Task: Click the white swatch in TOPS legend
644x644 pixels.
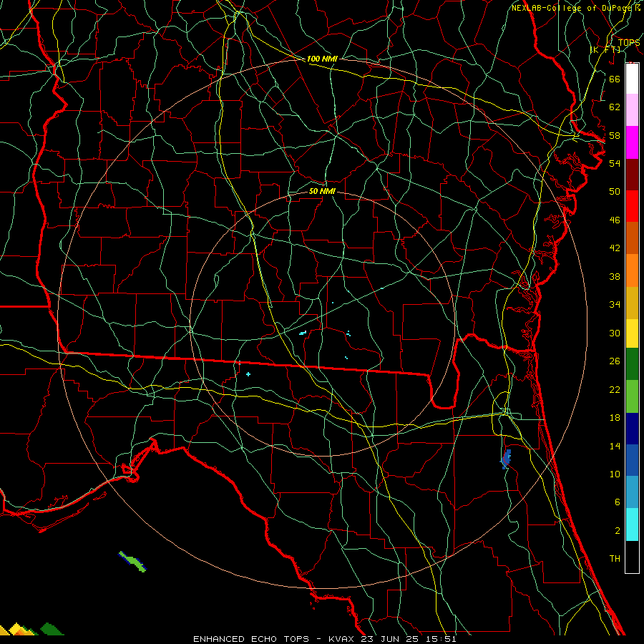Action: (632, 79)
